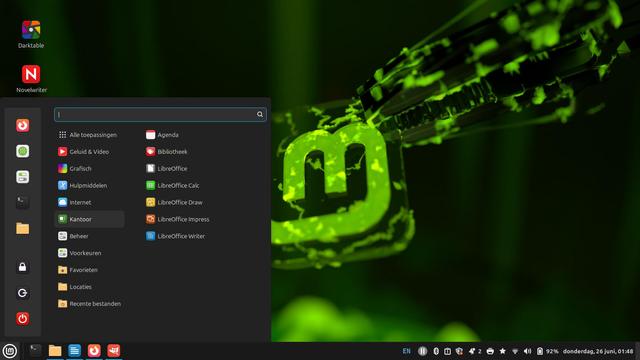The image size is (640, 360).
Task: Click the lock screen icon in sidebar
Action: pyautogui.click(x=22, y=267)
